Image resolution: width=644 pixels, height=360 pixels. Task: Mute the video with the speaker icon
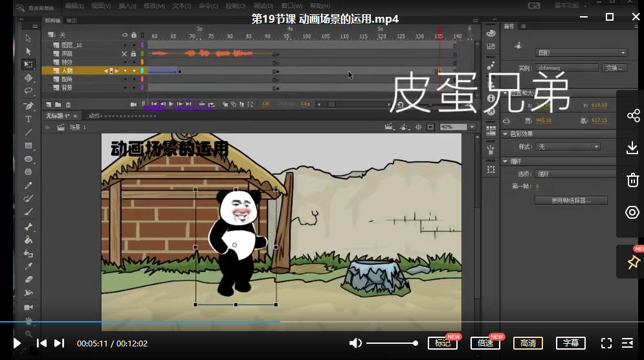click(x=355, y=343)
